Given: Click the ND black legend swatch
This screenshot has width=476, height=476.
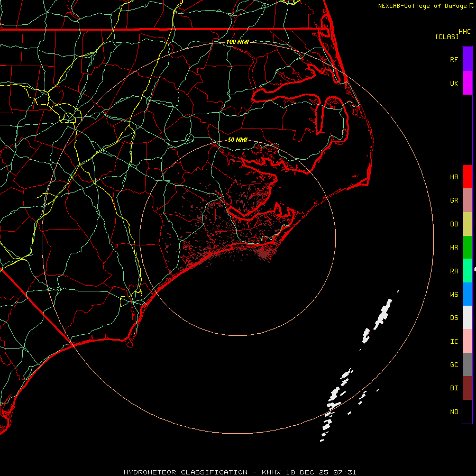Looking at the screenshot, I should pyautogui.click(x=467, y=411).
